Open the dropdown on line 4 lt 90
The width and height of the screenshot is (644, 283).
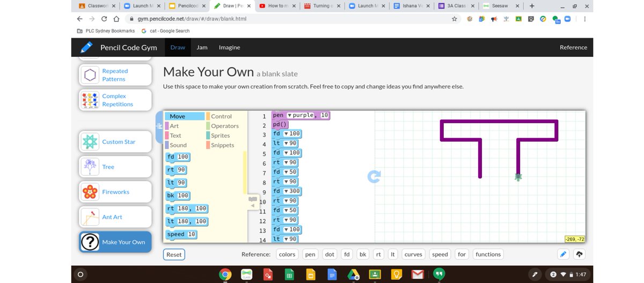(x=287, y=143)
